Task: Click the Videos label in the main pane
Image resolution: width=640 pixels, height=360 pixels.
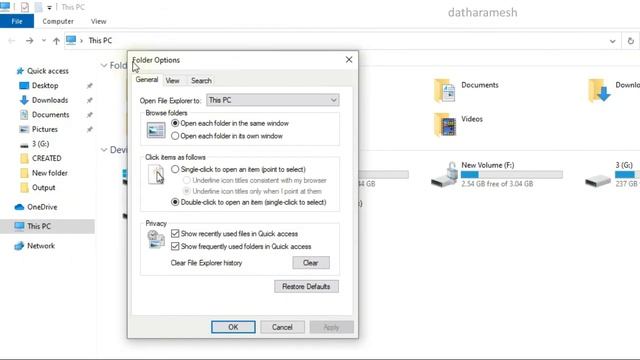Action: click(472, 119)
